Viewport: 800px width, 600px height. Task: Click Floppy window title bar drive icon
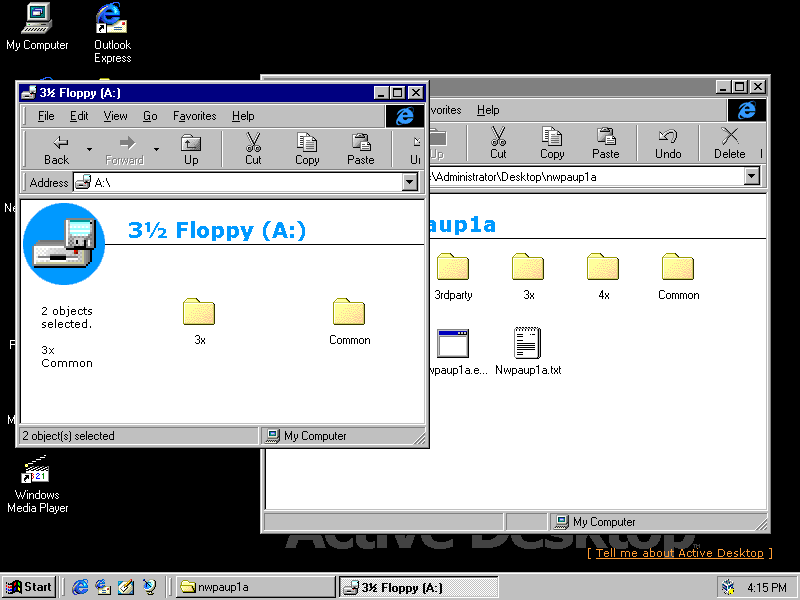[x=29, y=92]
